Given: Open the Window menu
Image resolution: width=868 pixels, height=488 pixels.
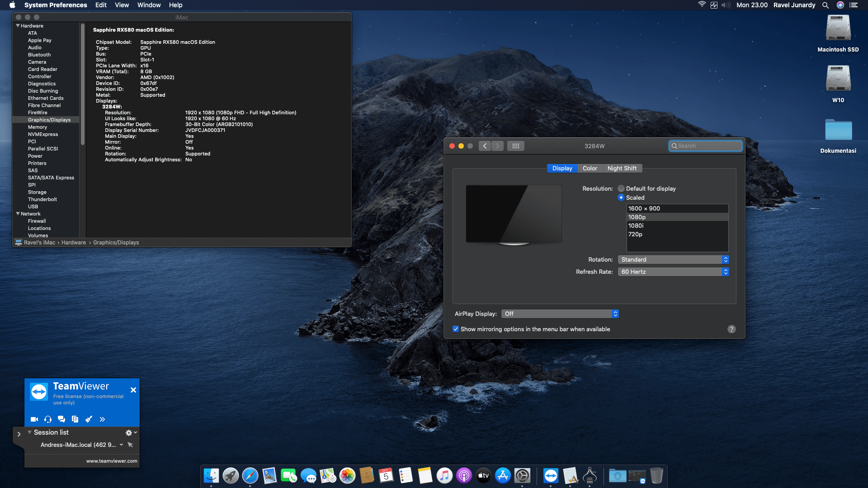Looking at the screenshot, I should point(149,5).
